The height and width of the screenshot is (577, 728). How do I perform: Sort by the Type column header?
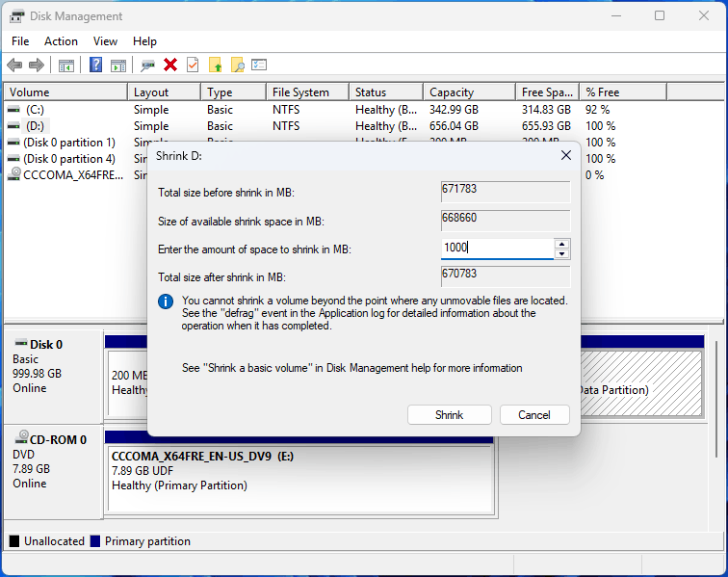tap(234, 92)
